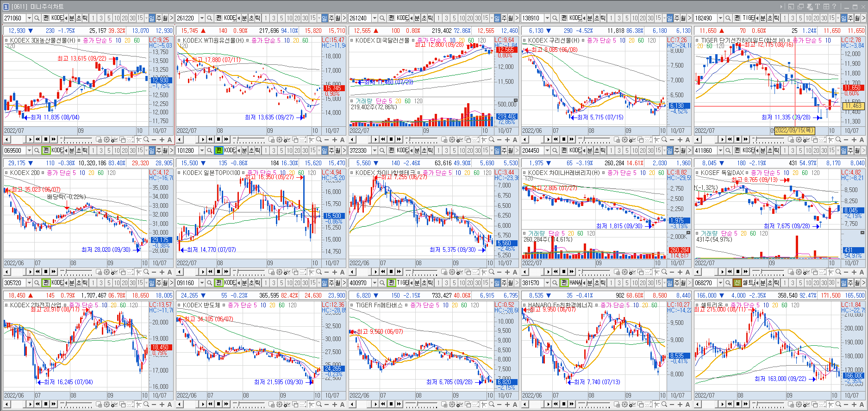
Task: Open stock search in 069500 panel
Action: click(x=37, y=150)
